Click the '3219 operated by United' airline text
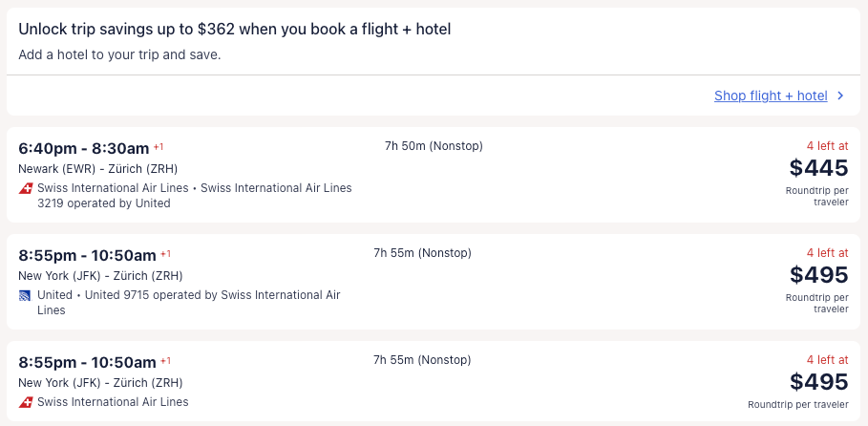The height and width of the screenshot is (426, 868). click(x=104, y=203)
